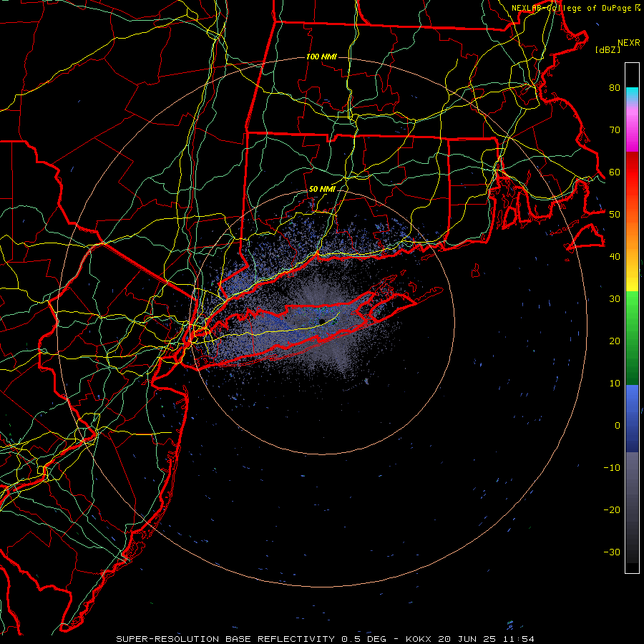Image resolution: width=644 pixels, height=644 pixels.
Task: Click the "NEXLAB-College of DuPage" credit text
Action: pyautogui.click(x=571, y=8)
